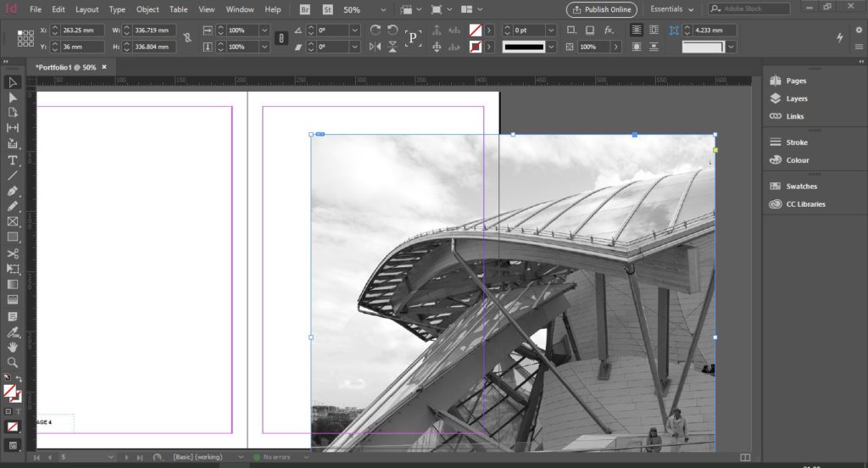Open Adobe Stock via St icon
The height and width of the screenshot is (468, 868).
click(328, 9)
